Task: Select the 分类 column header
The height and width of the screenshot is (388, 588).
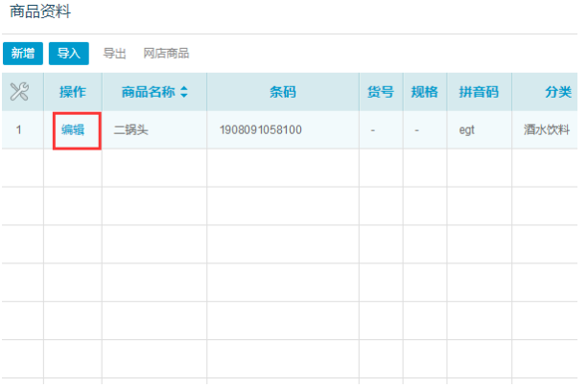Action: pyautogui.click(x=557, y=92)
